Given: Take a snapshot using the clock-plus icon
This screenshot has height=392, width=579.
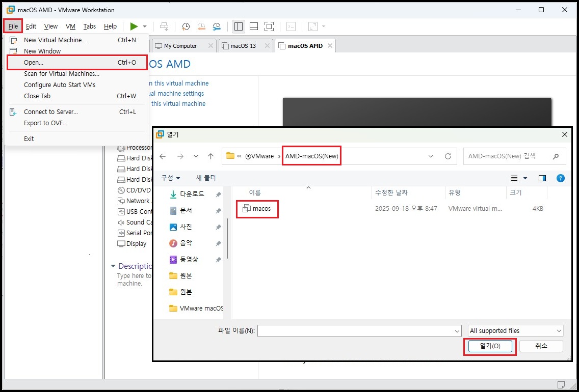Looking at the screenshot, I should point(186,26).
